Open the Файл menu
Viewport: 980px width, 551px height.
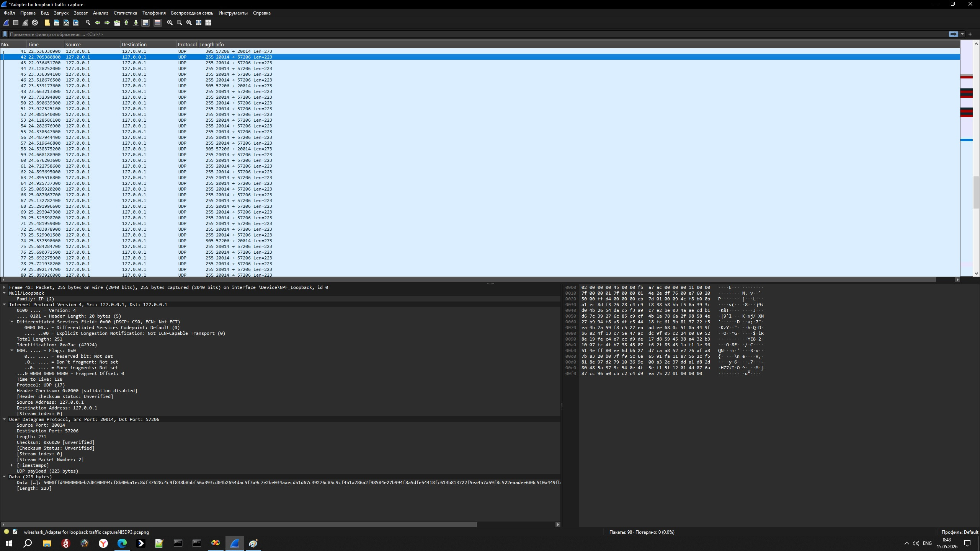click(x=9, y=13)
